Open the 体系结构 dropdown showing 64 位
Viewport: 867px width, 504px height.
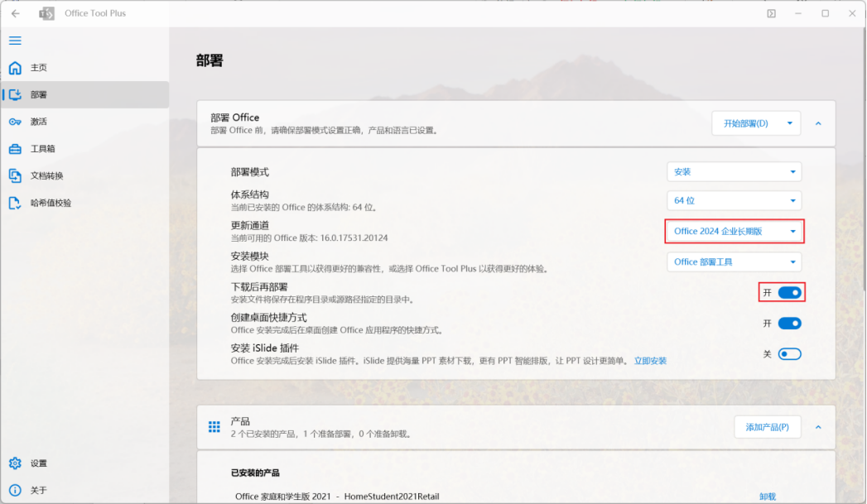[734, 200]
